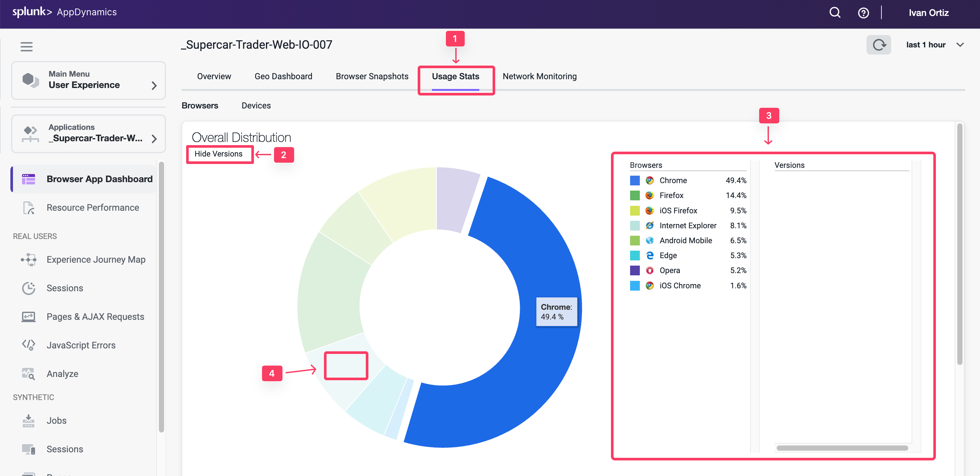This screenshot has width=980, height=476.
Task: Open the help question mark icon
Action: [x=863, y=13]
